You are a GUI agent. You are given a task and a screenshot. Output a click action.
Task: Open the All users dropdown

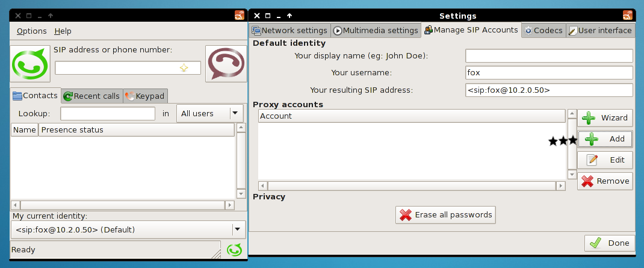click(209, 113)
